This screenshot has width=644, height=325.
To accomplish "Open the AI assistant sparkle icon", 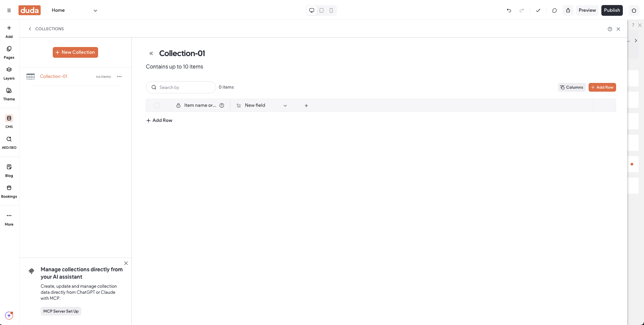I will 9,316.
